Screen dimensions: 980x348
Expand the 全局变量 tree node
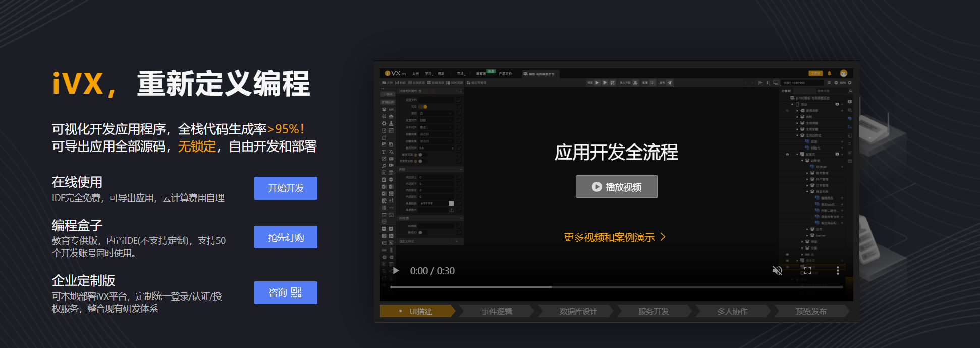797,129
